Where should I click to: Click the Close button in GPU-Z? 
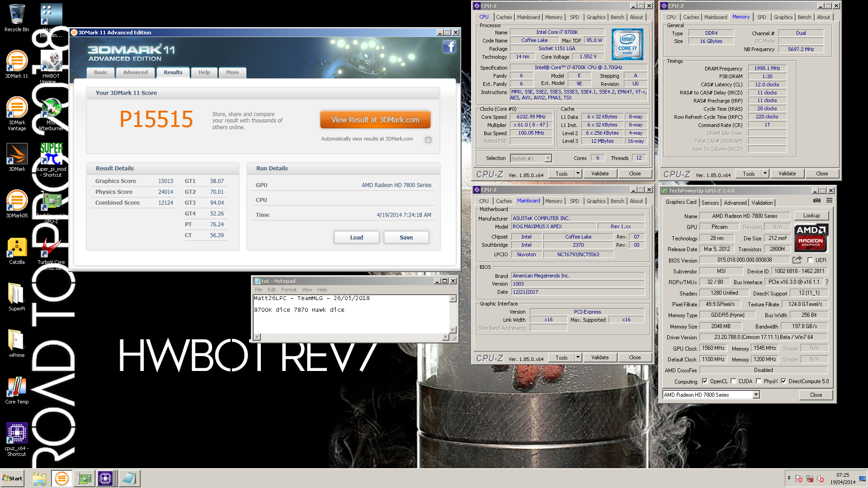pos(816,395)
